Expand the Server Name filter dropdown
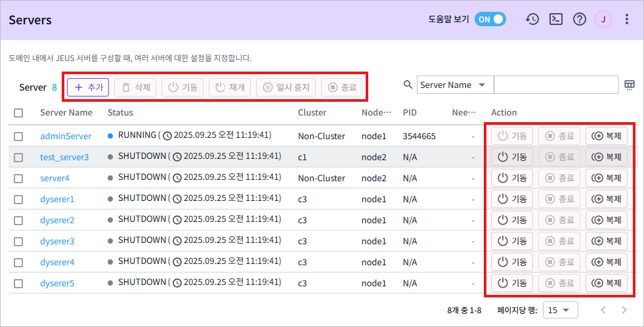 [454, 85]
